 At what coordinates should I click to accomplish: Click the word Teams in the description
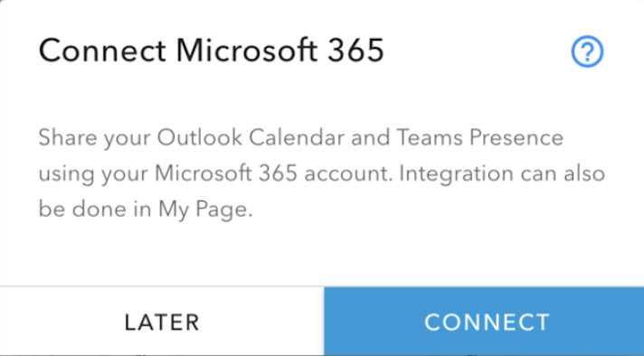430,137
